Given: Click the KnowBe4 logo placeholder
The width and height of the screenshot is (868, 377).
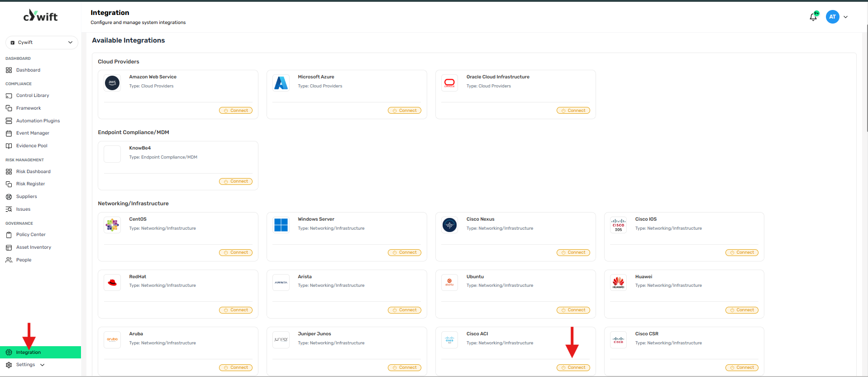Looking at the screenshot, I should tap(112, 154).
